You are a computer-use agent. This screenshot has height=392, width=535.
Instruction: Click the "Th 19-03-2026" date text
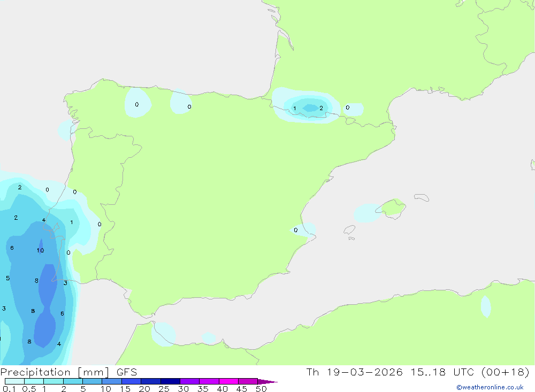pyautogui.click(x=354, y=372)
